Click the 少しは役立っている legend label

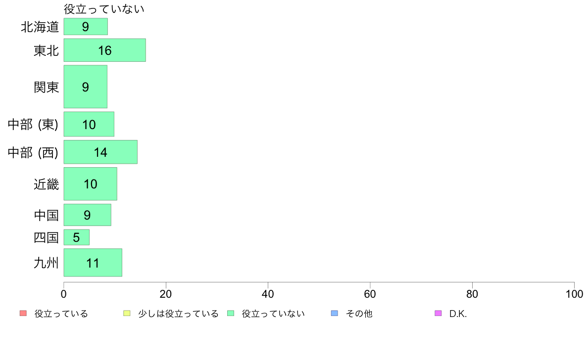178,314
